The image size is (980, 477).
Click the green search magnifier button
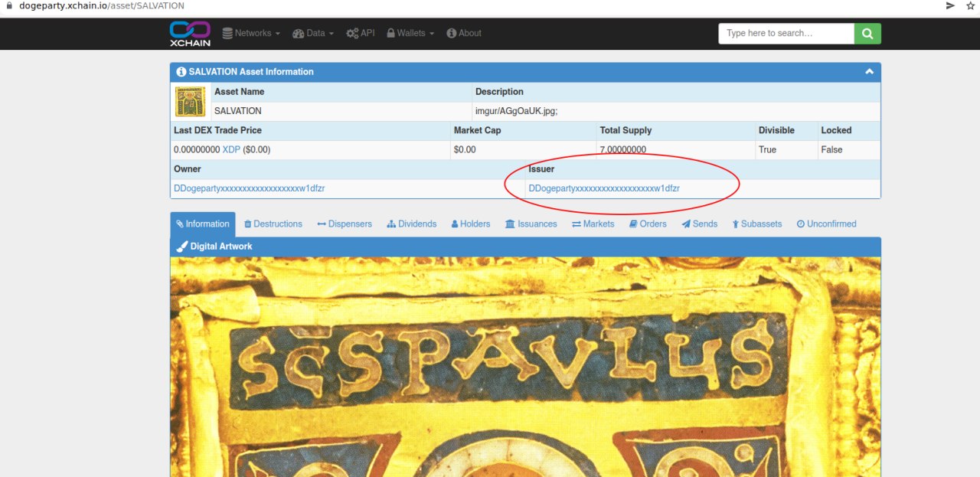pos(867,34)
